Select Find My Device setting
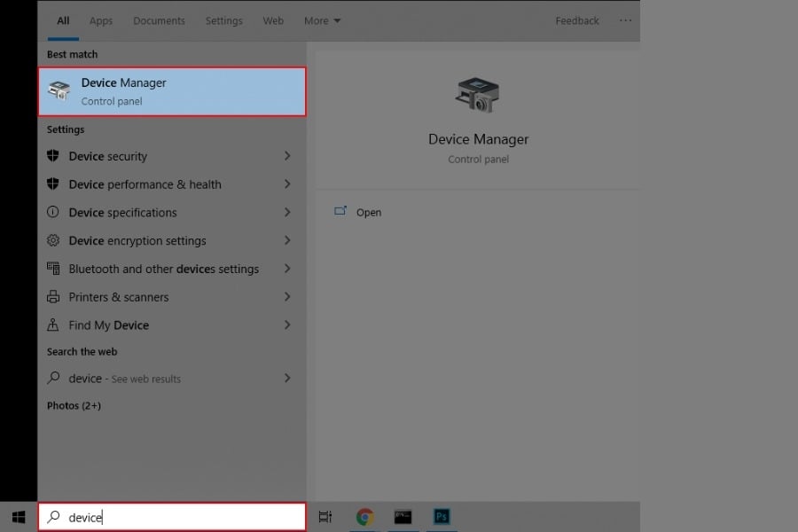Viewport: 798px width, 532px height. (x=108, y=325)
